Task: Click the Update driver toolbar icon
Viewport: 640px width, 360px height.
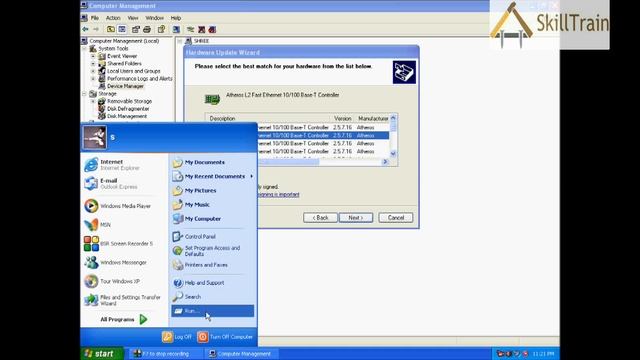Action: (x=191, y=29)
